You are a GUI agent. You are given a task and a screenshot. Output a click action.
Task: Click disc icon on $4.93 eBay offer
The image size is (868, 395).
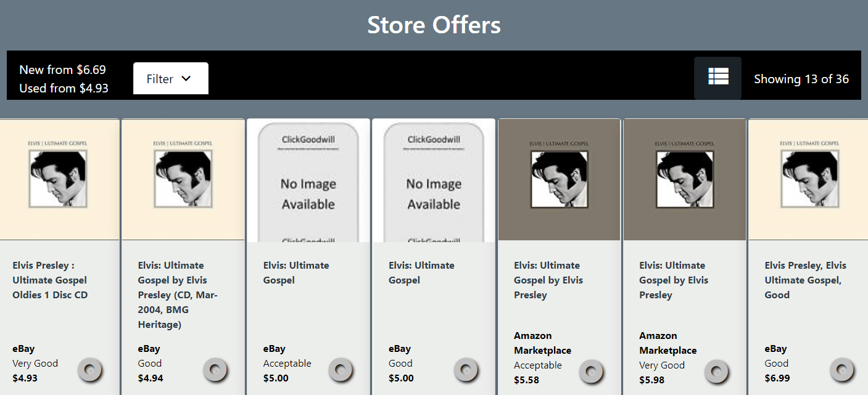(90, 370)
